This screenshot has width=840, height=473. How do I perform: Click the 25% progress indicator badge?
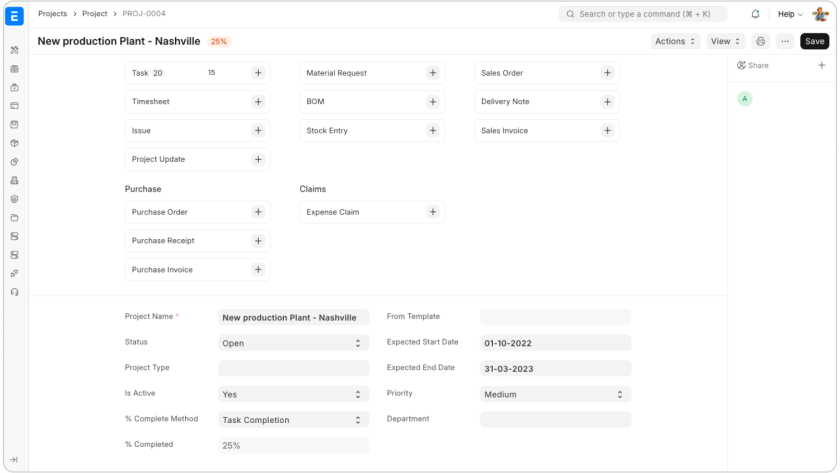[219, 42]
